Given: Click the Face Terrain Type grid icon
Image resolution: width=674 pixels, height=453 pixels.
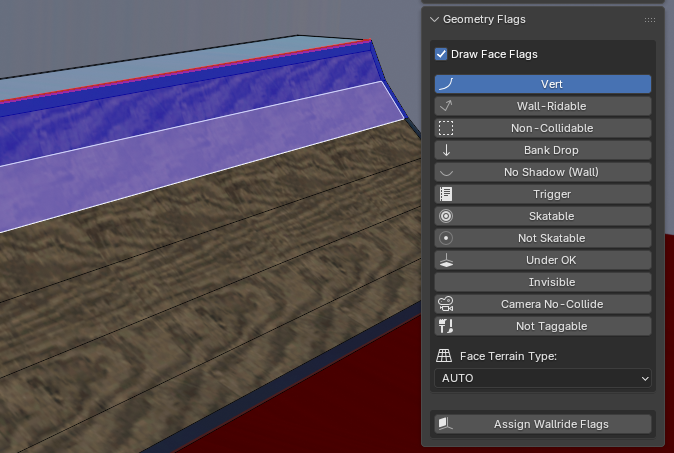Looking at the screenshot, I should 445,356.
